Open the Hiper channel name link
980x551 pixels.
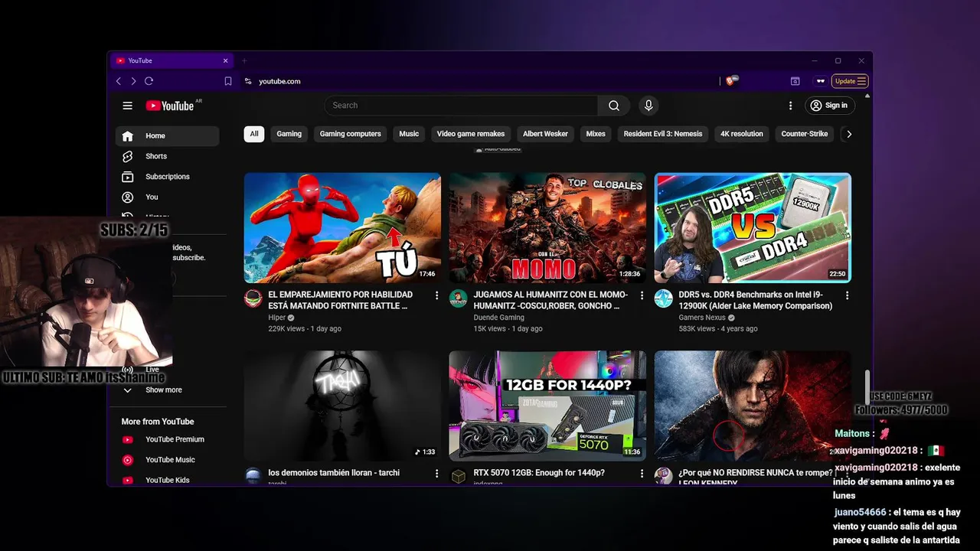click(276, 318)
